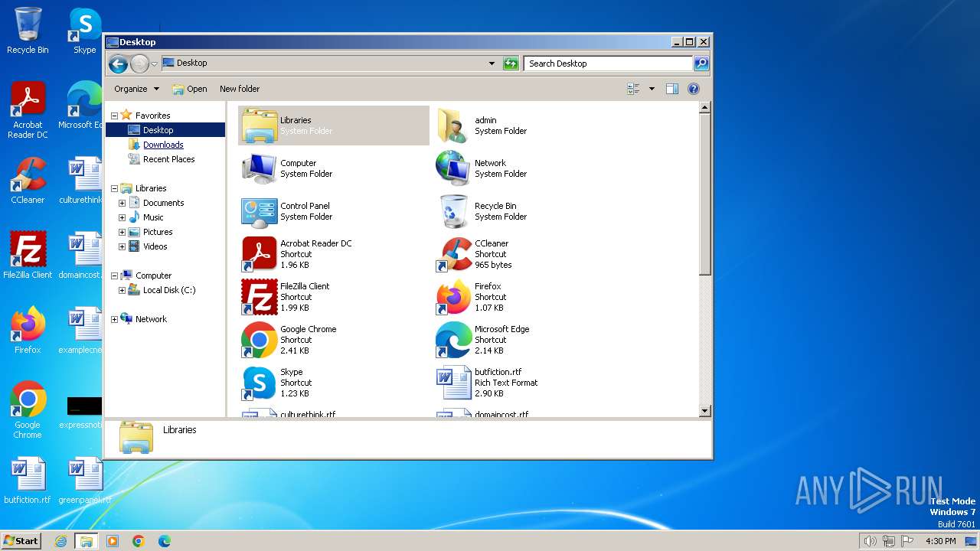Select the Computer system folder icon

pos(260,168)
